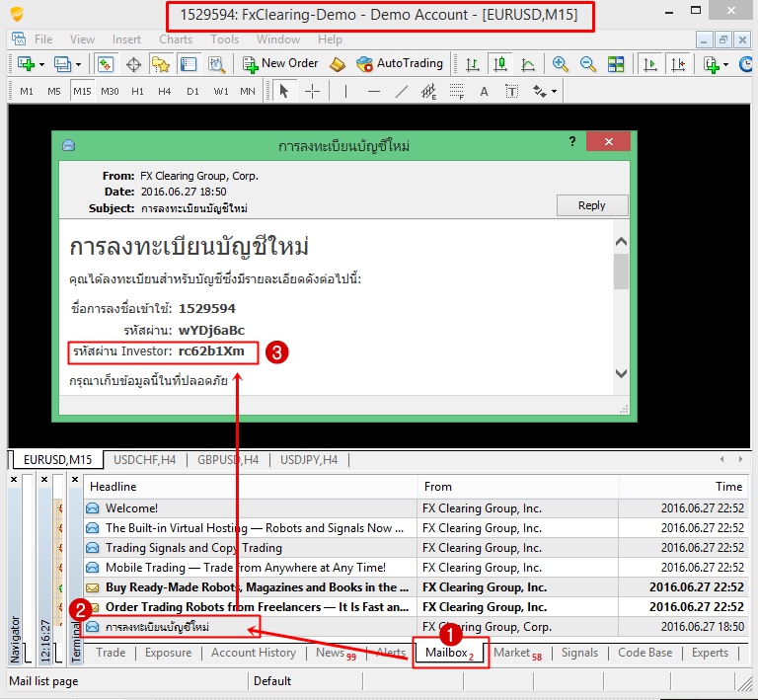Pick the text 'A' drawing tool
The height and width of the screenshot is (700, 758).
pyautogui.click(x=484, y=91)
